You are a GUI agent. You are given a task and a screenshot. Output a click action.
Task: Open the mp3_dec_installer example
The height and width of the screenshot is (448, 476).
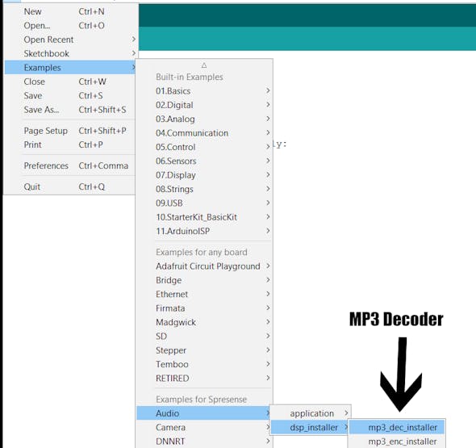click(x=397, y=427)
